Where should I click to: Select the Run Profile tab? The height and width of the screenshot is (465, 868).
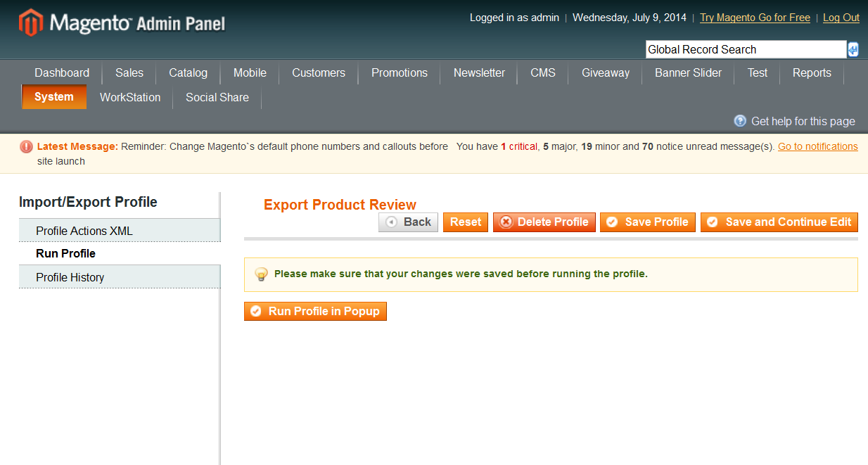tap(120, 253)
